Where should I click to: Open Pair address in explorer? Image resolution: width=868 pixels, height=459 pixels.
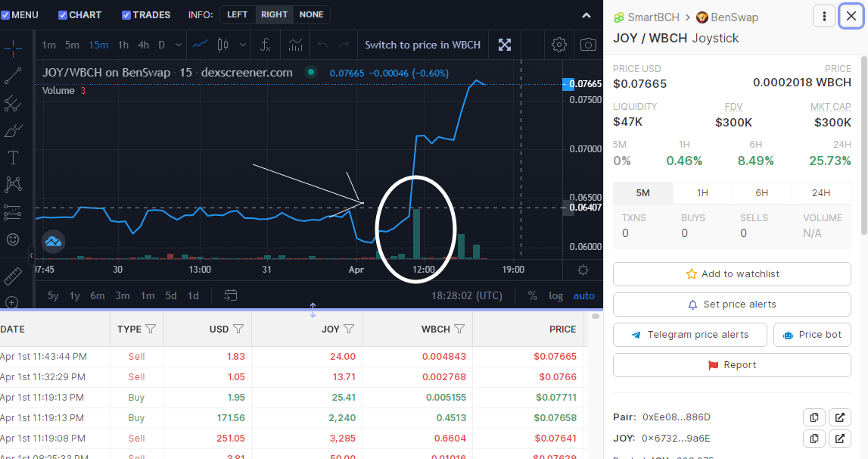click(840, 417)
